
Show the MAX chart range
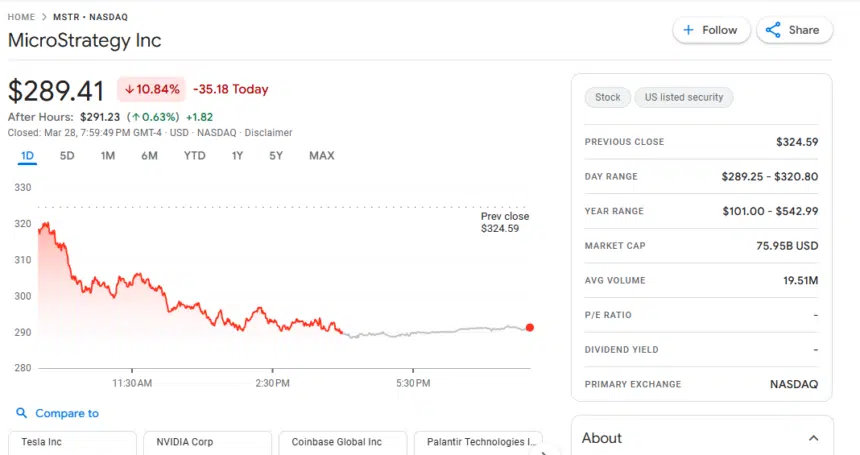point(321,155)
